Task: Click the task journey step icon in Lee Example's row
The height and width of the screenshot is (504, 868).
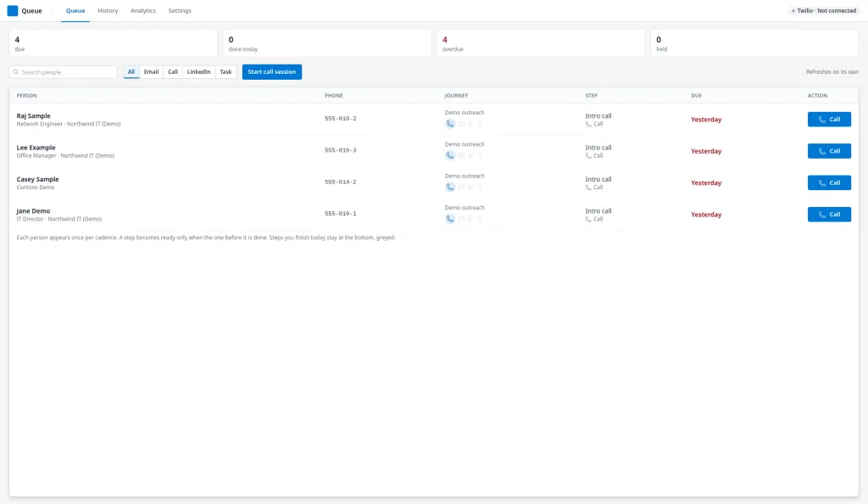Action: (480, 155)
